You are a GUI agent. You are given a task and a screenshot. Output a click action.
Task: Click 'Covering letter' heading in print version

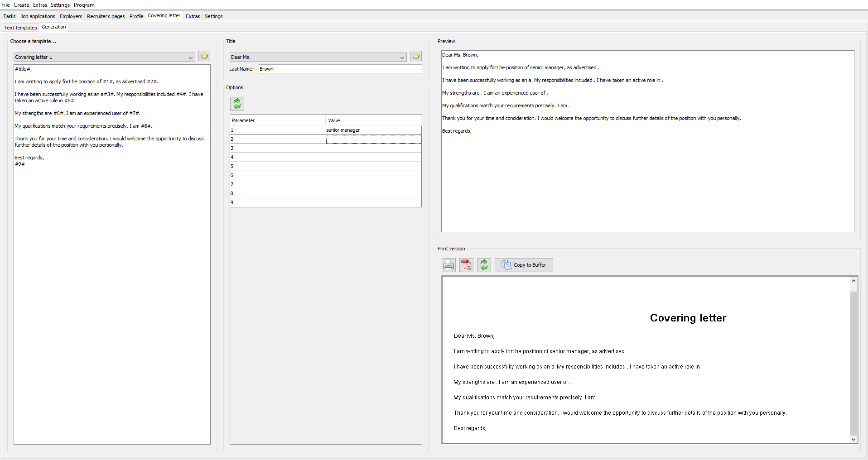(x=688, y=318)
